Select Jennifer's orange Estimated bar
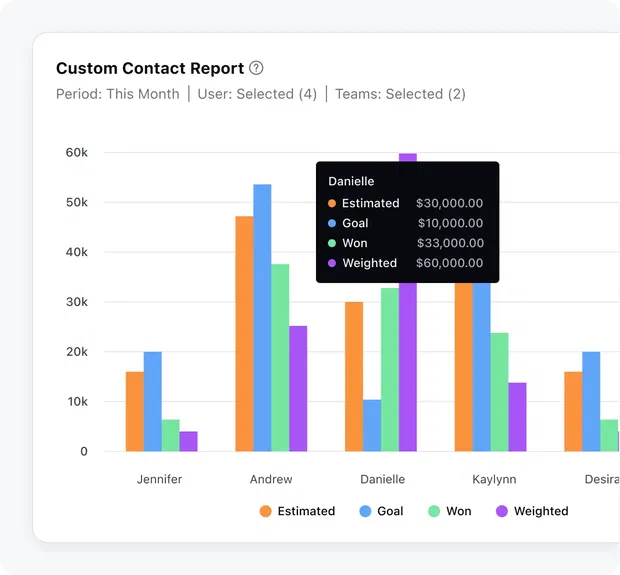The image size is (620, 575). 135,411
